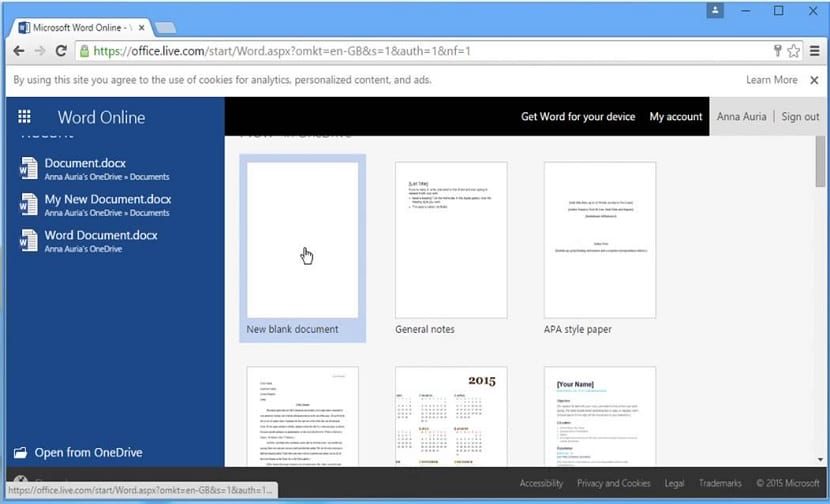Click Sign out

[x=800, y=116]
